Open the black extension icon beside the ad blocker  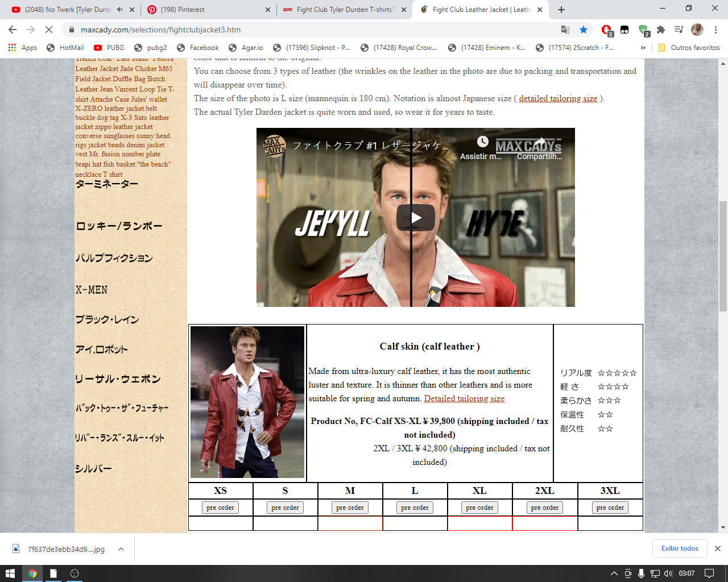[x=624, y=30]
